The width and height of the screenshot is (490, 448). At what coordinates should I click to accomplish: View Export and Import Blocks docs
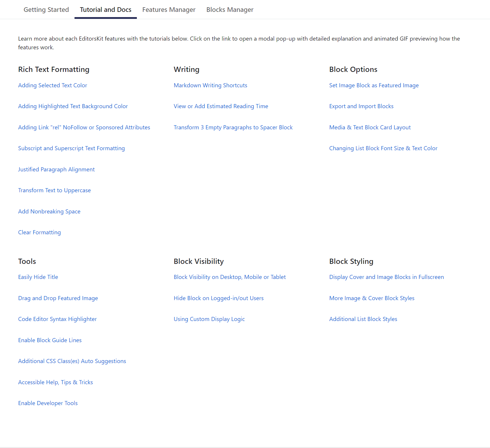[x=361, y=106]
